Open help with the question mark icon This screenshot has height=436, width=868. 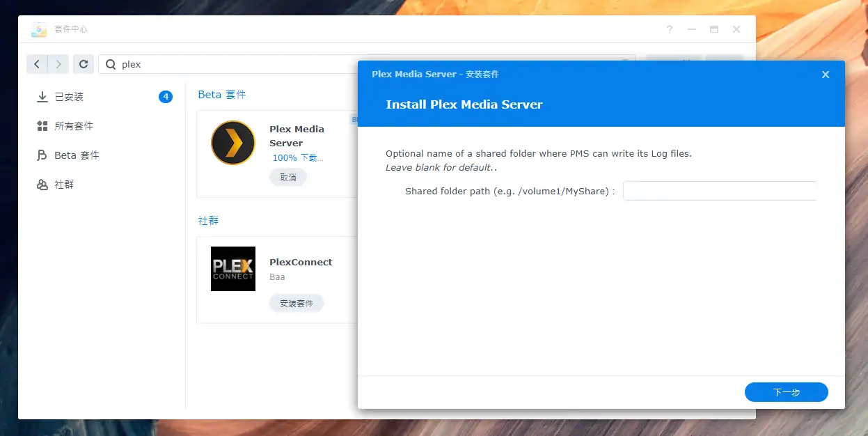[x=670, y=29]
